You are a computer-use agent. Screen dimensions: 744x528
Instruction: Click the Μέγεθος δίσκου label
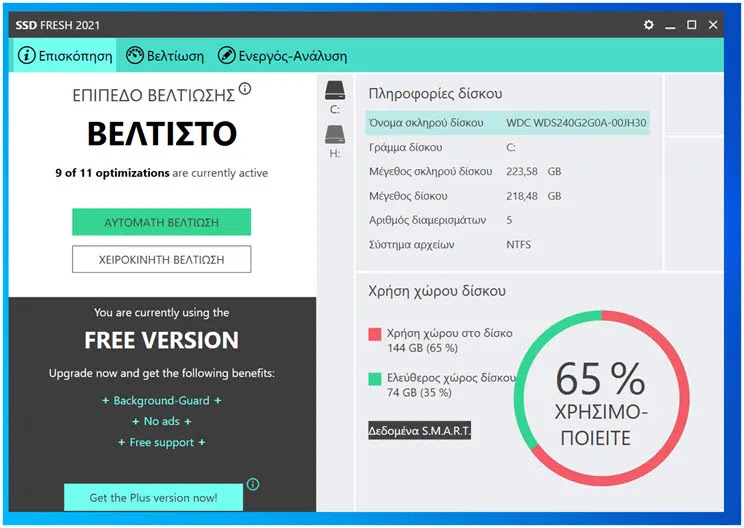(x=408, y=196)
